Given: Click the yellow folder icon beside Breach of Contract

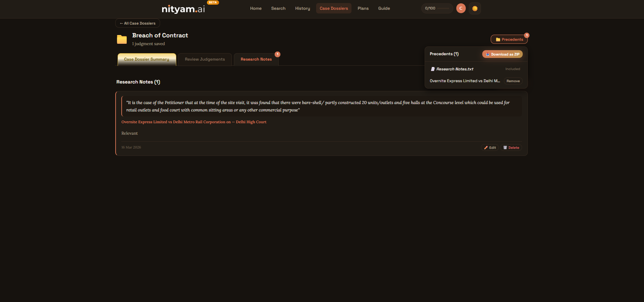Looking at the screenshot, I should [x=122, y=39].
